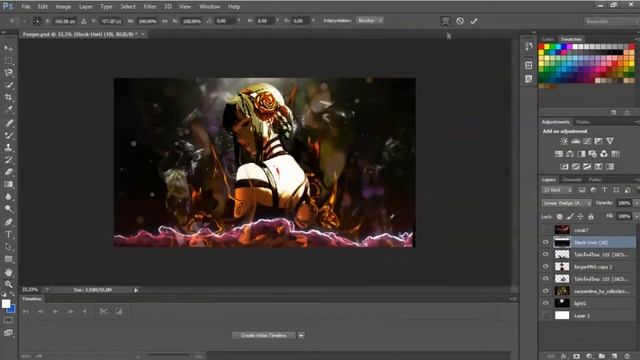Open the Fill value dropdown arrow
Image resolution: width=640 pixels, height=360 pixels.
636,216
